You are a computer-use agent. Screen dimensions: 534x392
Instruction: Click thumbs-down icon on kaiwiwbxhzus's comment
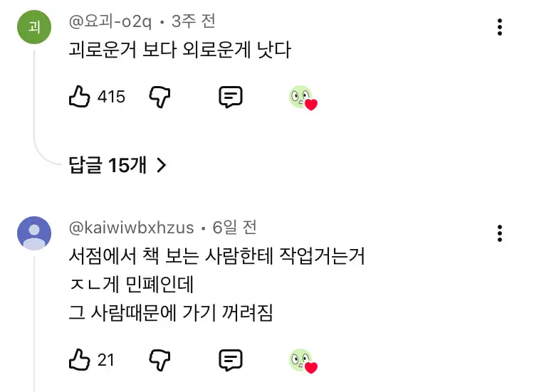click(x=160, y=360)
